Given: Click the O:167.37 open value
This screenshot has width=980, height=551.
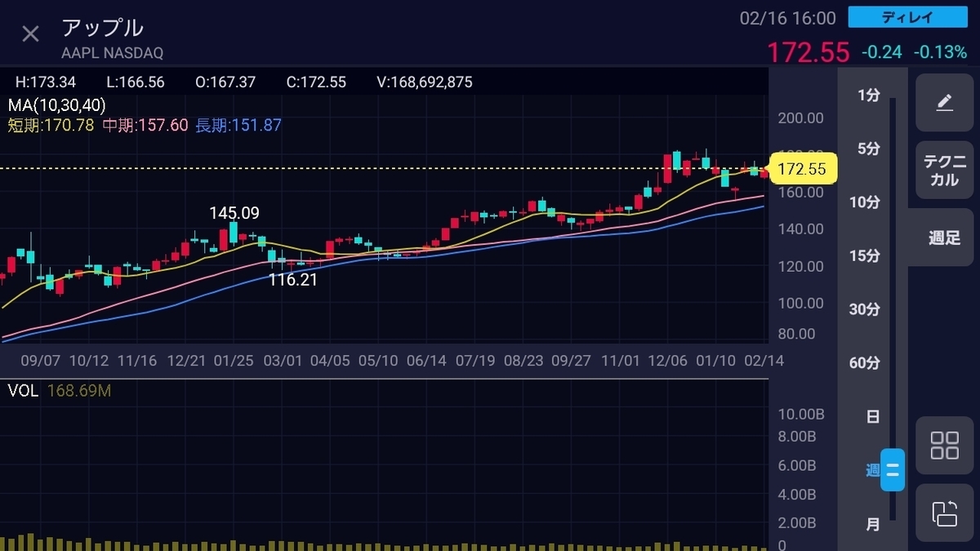Looking at the screenshot, I should click(225, 82).
